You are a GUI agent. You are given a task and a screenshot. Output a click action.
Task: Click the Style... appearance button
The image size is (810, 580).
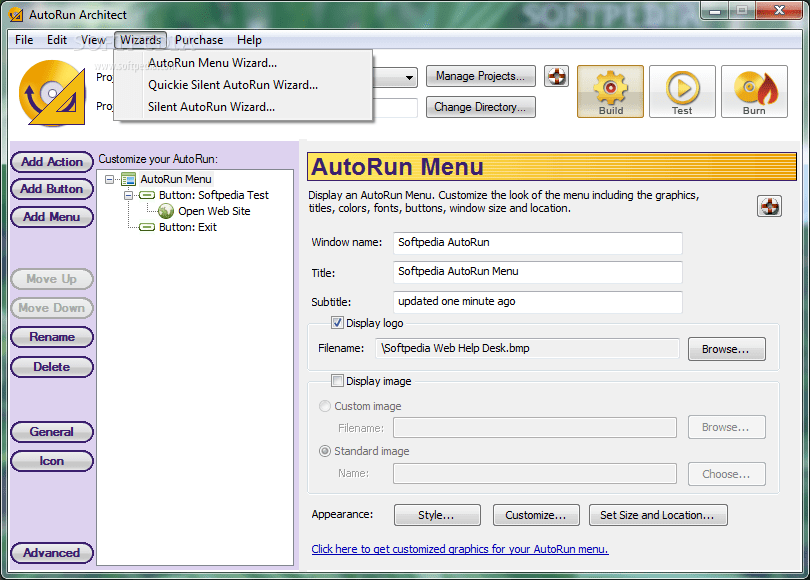[437, 515]
